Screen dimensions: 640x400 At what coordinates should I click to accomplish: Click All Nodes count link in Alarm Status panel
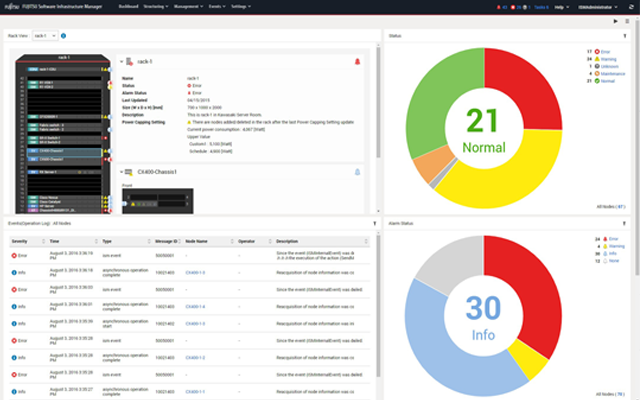point(620,394)
